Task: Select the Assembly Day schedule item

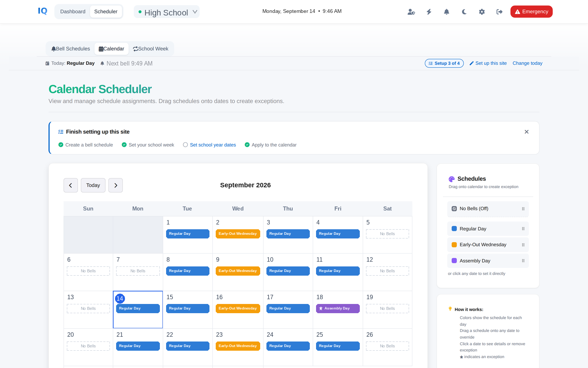Action: tap(488, 261)
